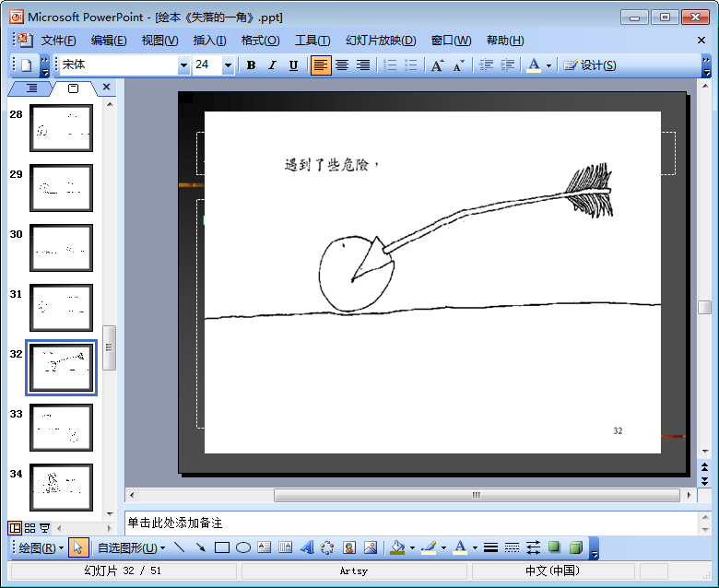
Task: Switch to the slides thumbnail tab
Action: pyautogui.click(x=73, y=88)
